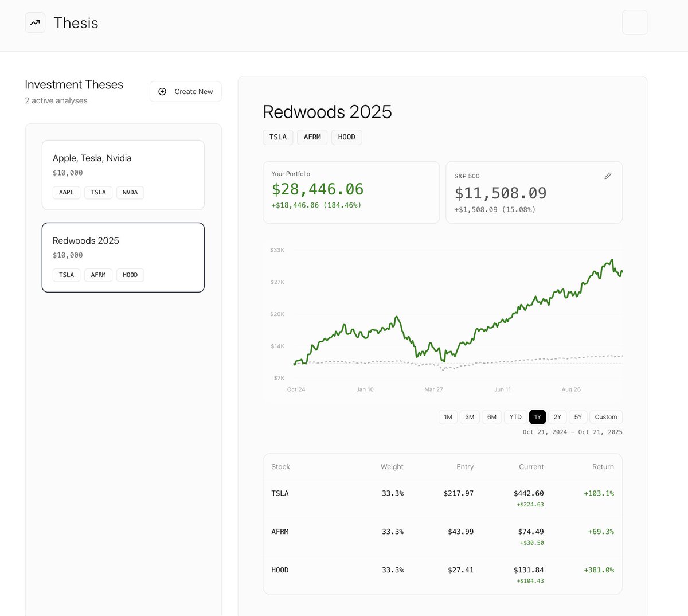
Task: Click the TSLA entry price $217.97
Action: 459,493
